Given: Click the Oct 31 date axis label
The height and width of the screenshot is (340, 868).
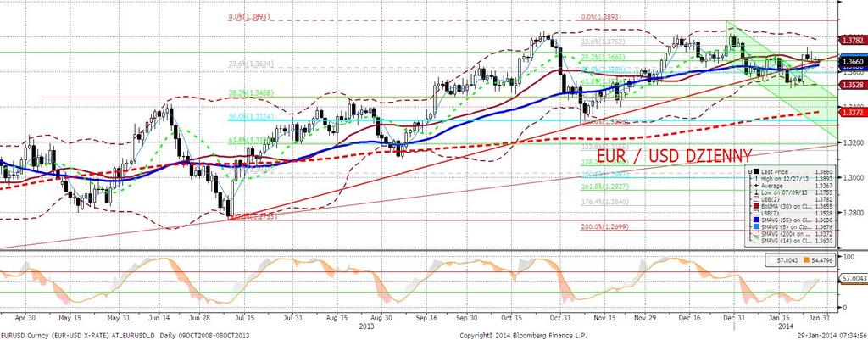Looking at the screenshot, I should (x=559, y=319).
